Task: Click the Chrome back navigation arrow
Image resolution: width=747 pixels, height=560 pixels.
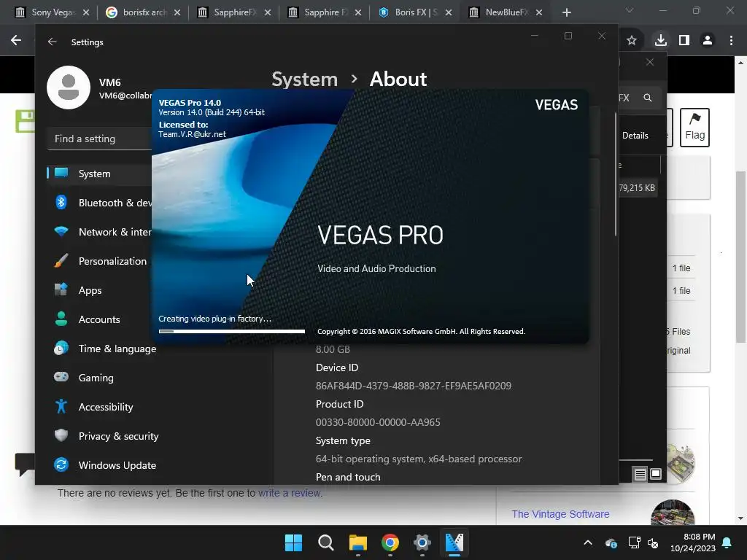Action: [x=16, y=41]
